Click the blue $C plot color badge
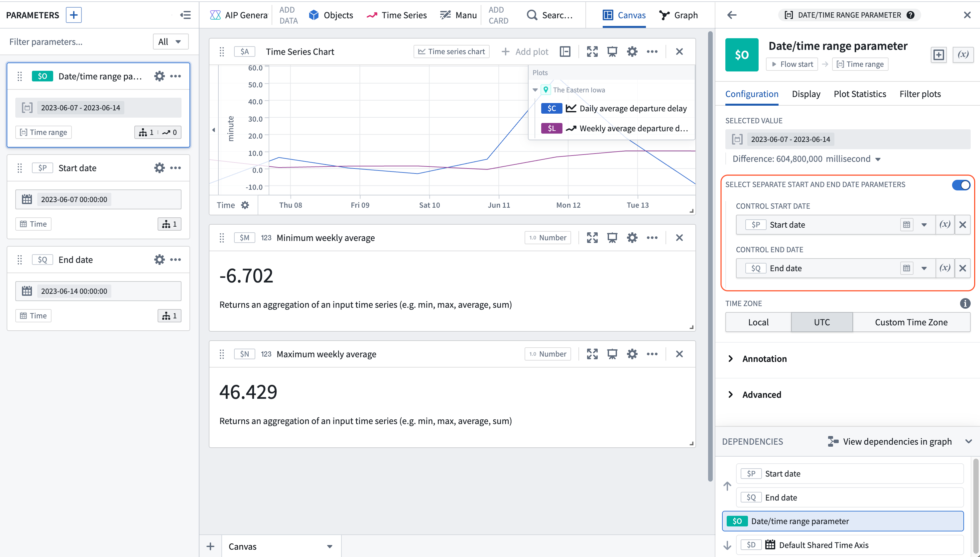 [x=551, y=108]
